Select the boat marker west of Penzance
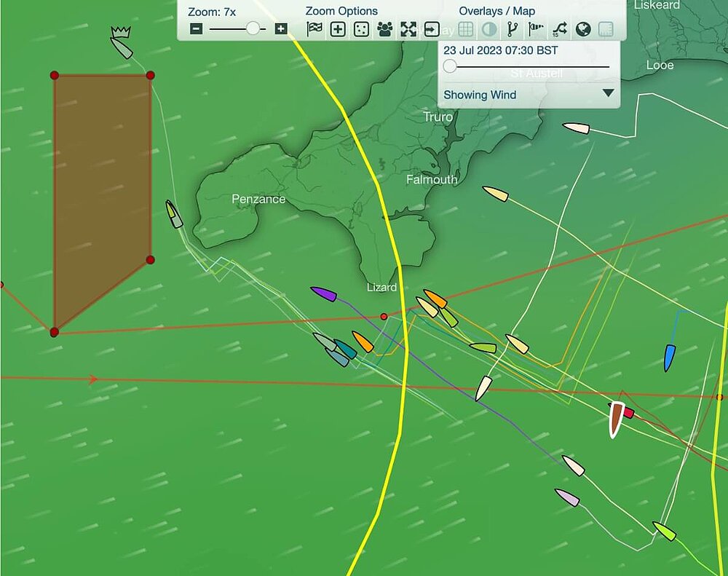Screen dimensions: 728x576 pyautogui.click(x=174, y=214)
